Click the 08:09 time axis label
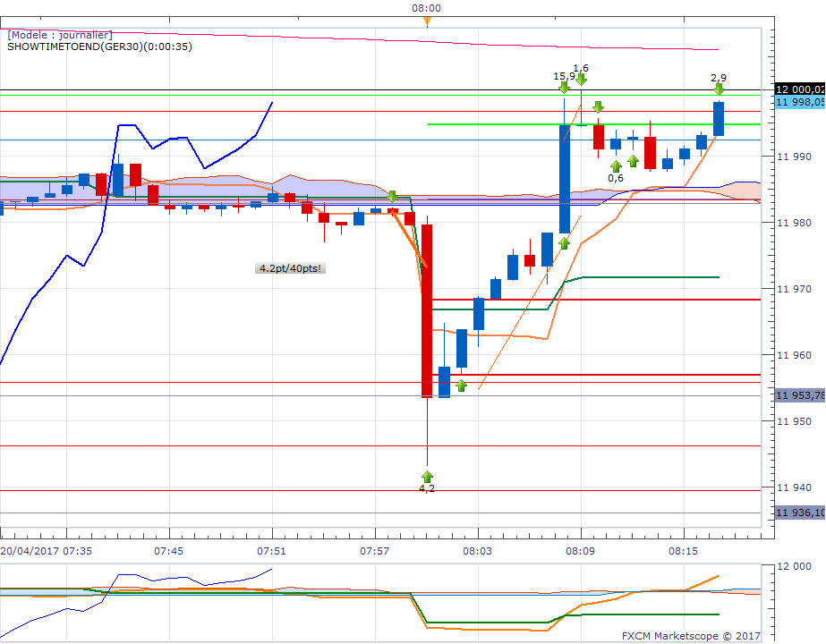The image size is (826, 644). coord(581,551)
